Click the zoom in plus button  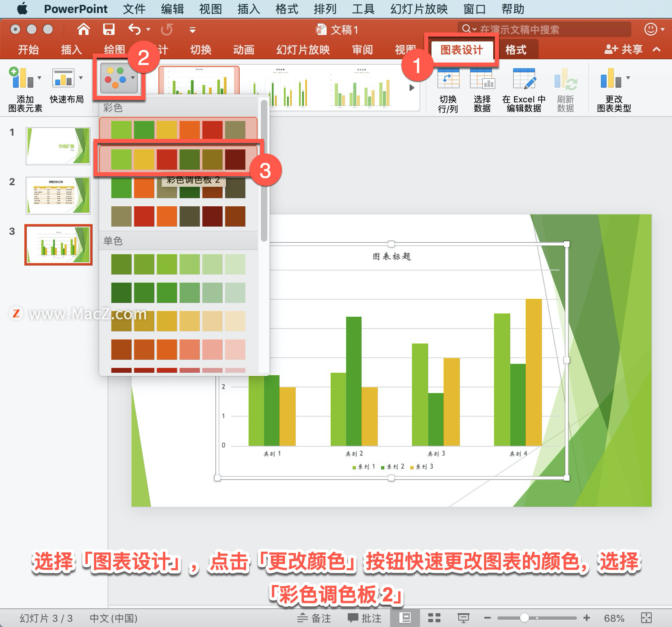tap(587, 618)
